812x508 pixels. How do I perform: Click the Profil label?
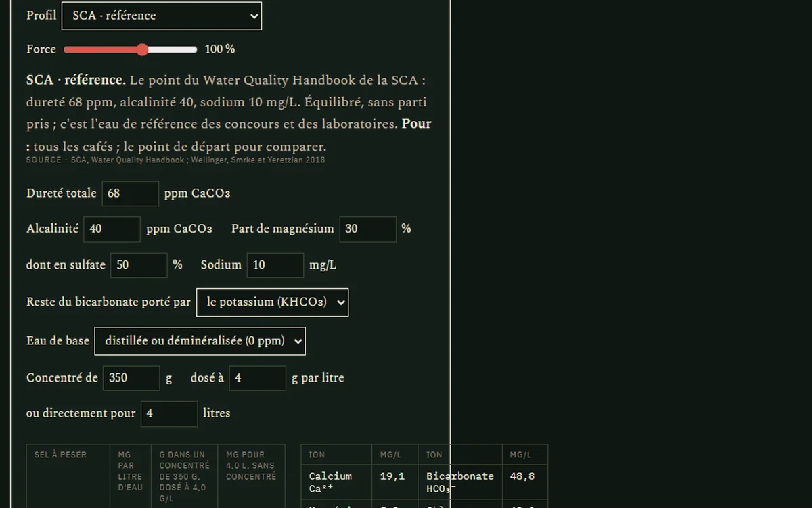(x=41, y=16)
